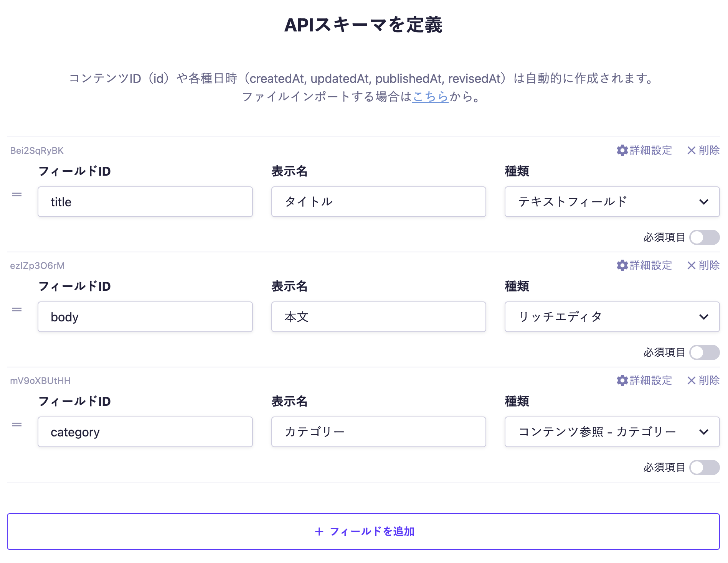Click the drag handle beside the body field
Screen dimensions: 728x563
pyautogui.click(x=17, y=309)
